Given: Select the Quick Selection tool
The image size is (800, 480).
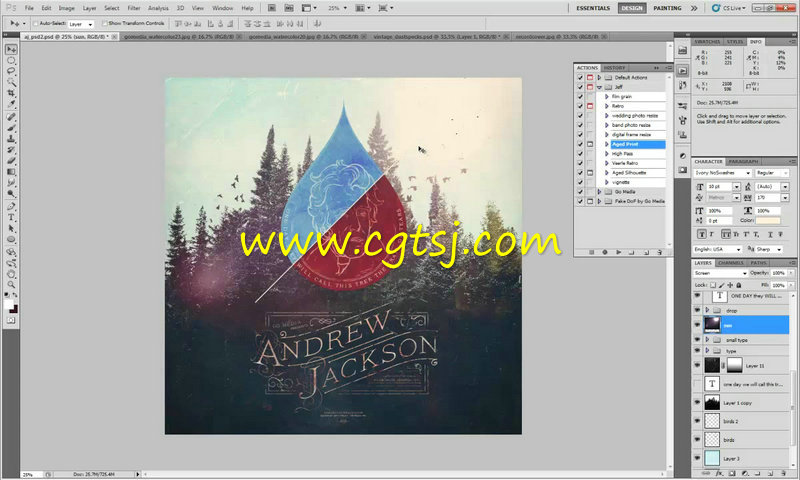Looking at the screenshot, I should (11, 82).
